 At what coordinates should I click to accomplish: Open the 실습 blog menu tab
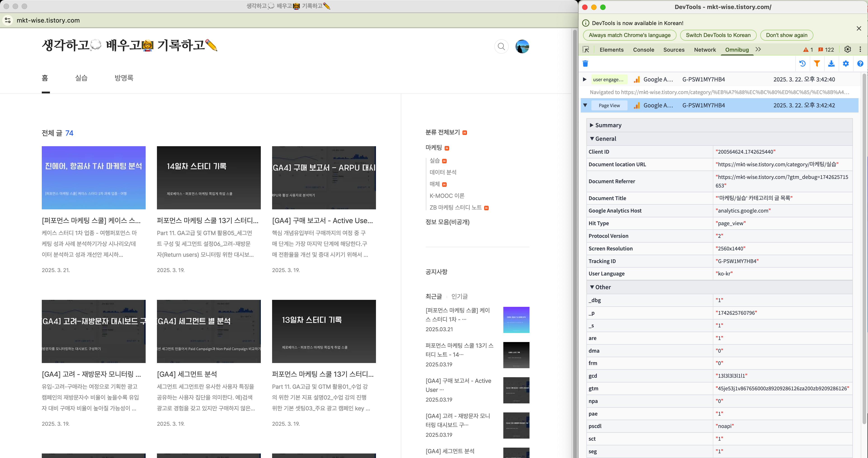81,78
